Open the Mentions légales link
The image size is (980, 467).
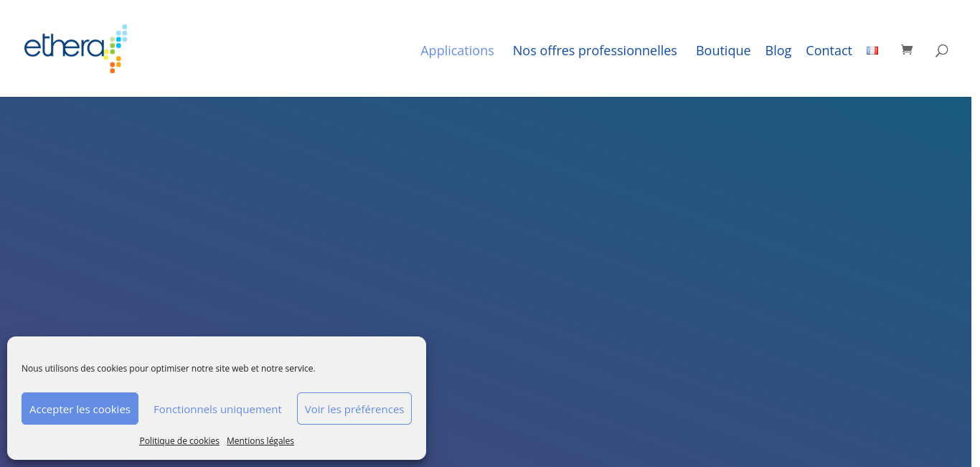pos(260,441)
